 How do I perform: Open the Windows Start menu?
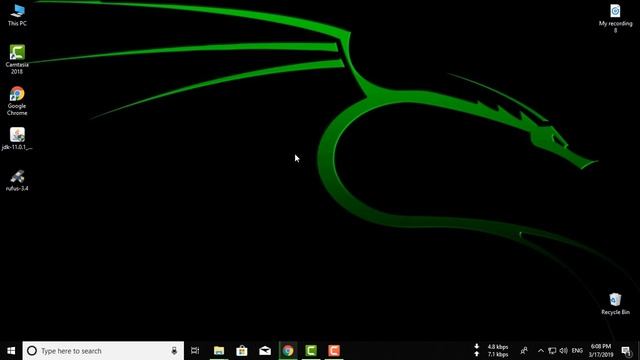(x=11, y=351)
